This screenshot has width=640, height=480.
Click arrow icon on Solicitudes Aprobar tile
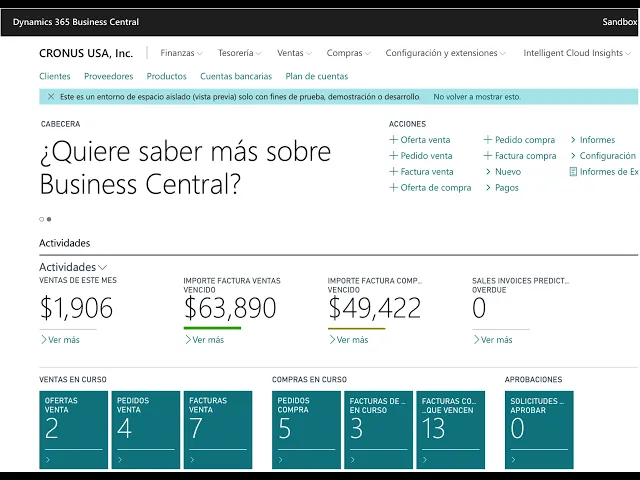coord(513,460)
